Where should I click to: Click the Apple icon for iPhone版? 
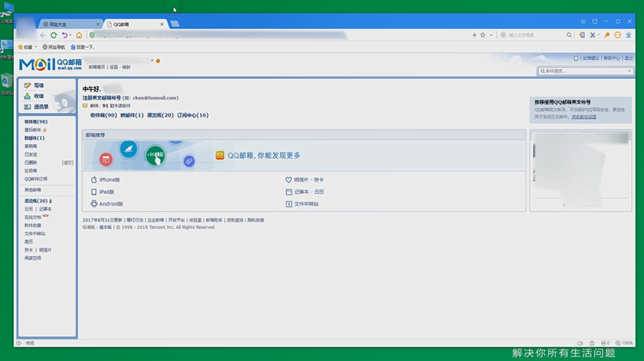point(94,180)
